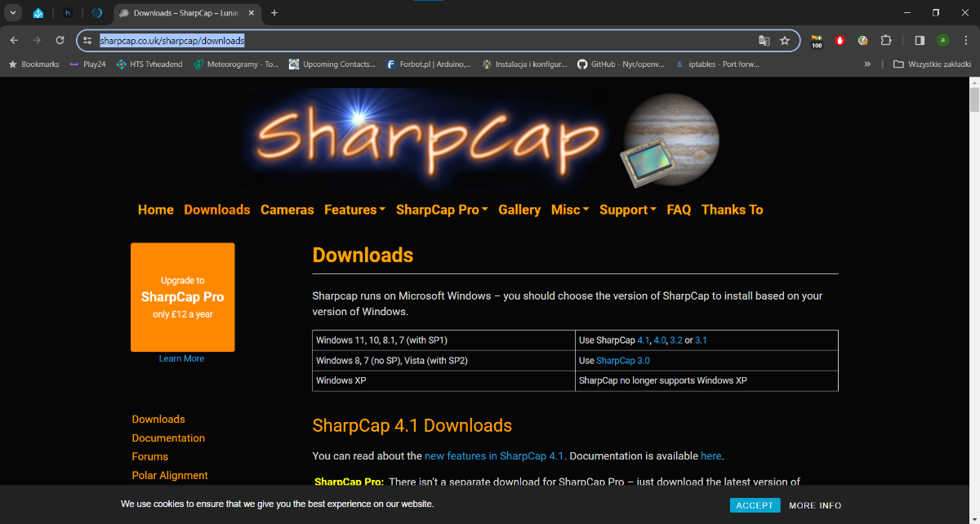Screen dimensions: 980x524
Task: Open the Bookmarks bookmark folder
Action: pyautogui.click(x=33, y=64)
